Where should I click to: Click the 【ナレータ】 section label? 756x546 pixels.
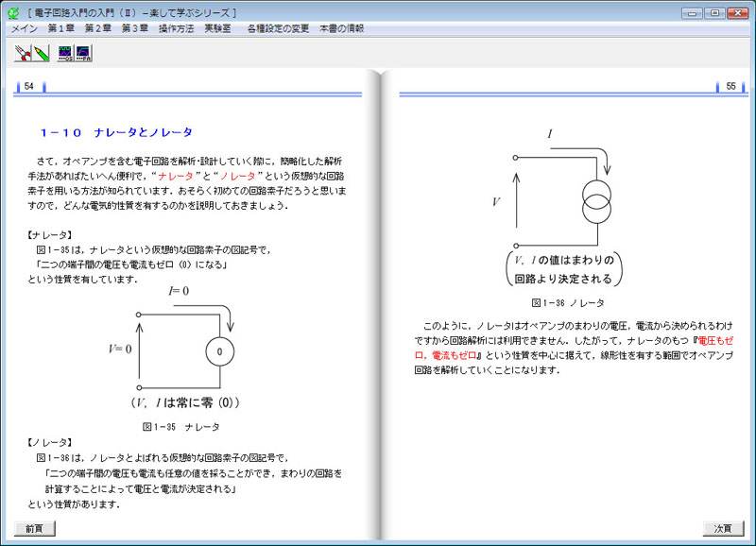(x=50, y=235)
